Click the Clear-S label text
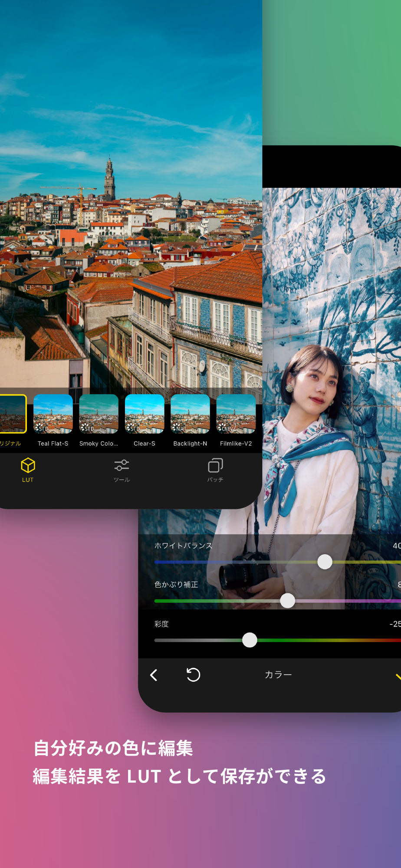Image resolution: width=401 pixels, height=868 pixels. 145,444
